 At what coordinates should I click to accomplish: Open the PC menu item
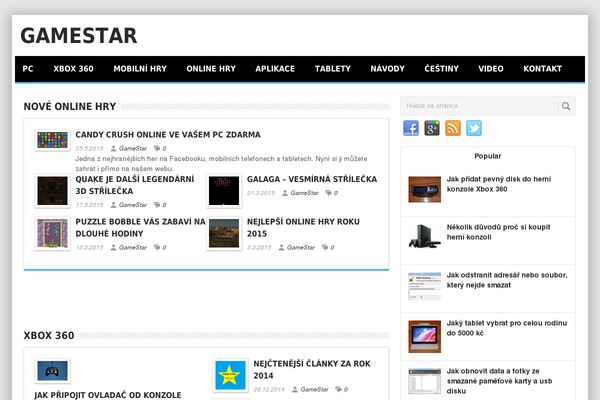(28, 69)
